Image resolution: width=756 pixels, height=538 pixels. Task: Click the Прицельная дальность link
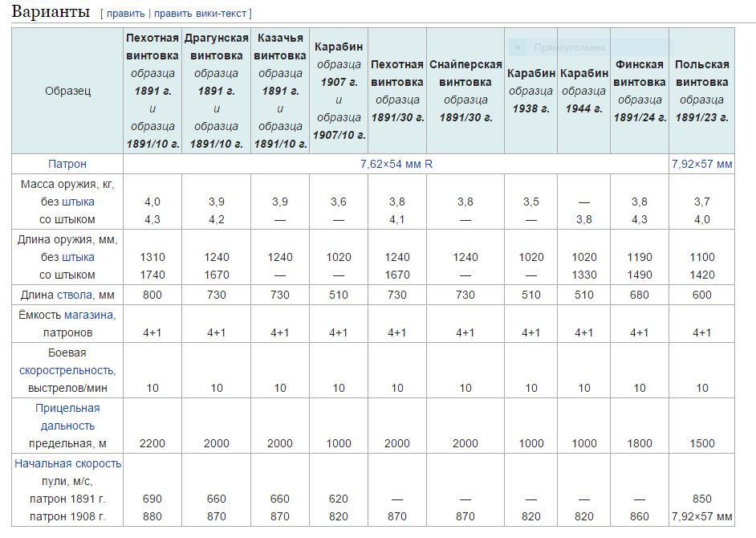click(67, 417)
